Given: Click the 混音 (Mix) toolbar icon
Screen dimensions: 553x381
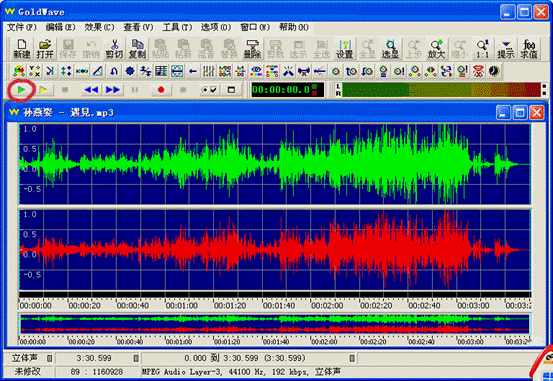Looking at the screenshot, I should [206, 49].
